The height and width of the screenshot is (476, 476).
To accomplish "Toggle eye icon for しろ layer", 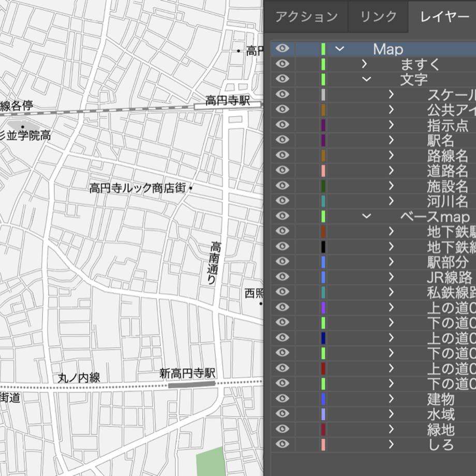I will 282,444.
